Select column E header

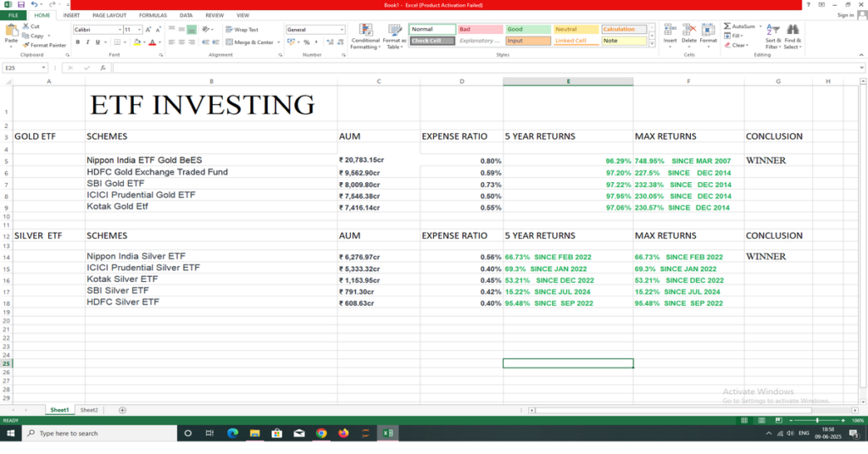[568, 81]
